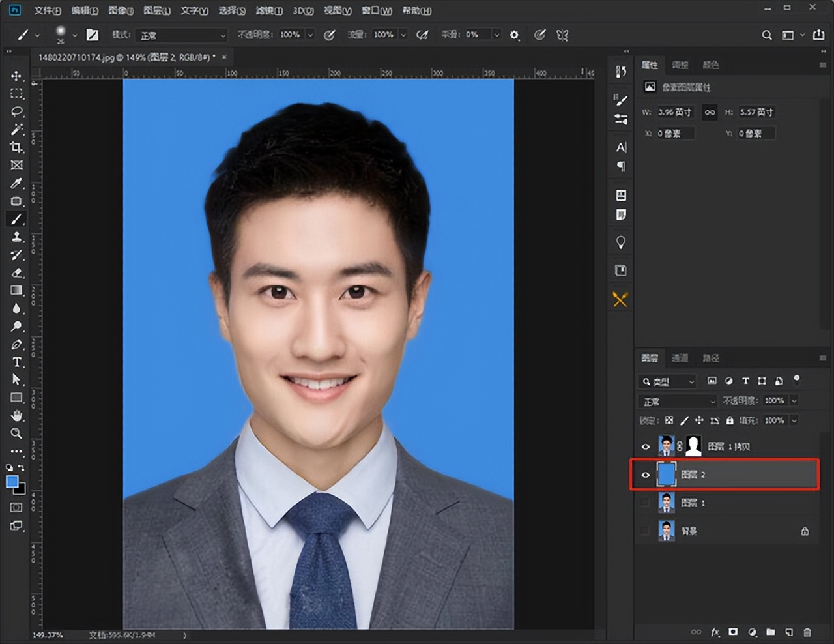This screenshot has height=644, width=834.
Task: Click the W width input field
Action: point(675,112)
